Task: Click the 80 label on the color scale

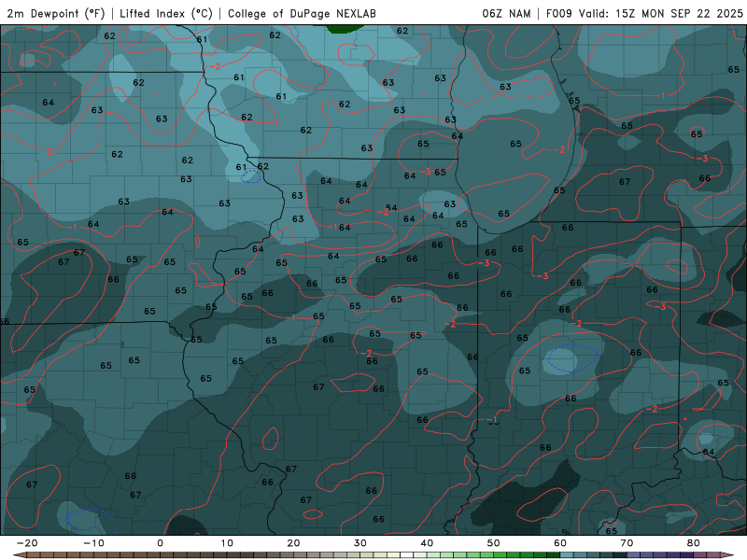Action: [694, 543]
